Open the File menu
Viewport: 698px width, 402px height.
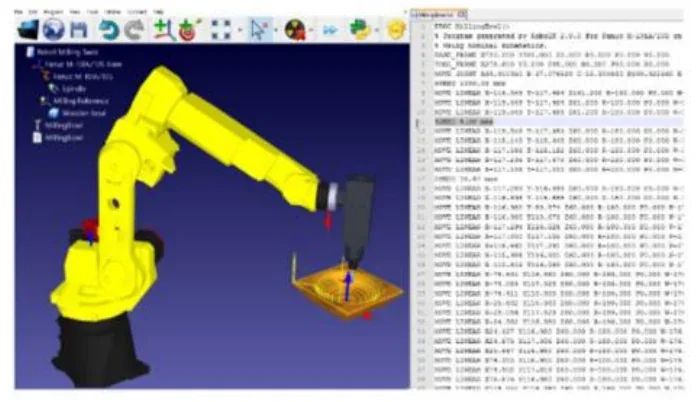tap(18, 12)
